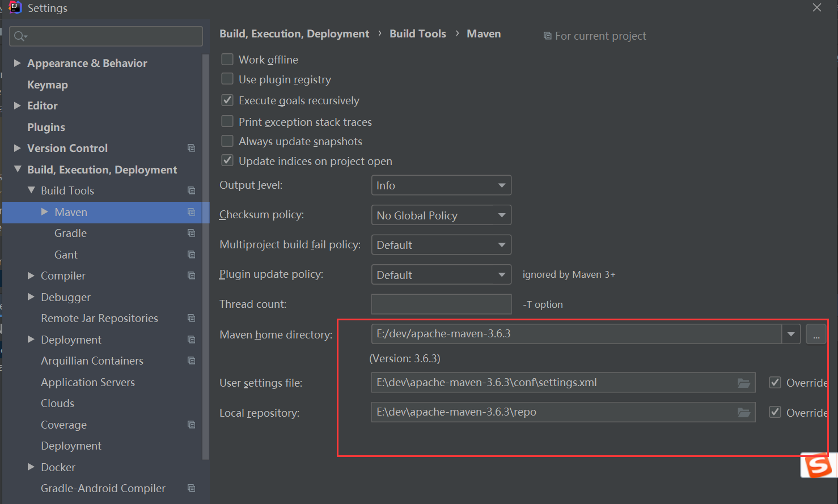Screen dimensions: 838x504
Task: Navigate to Build Tools via breadcrumb
Action: click(x=417, y=33)
